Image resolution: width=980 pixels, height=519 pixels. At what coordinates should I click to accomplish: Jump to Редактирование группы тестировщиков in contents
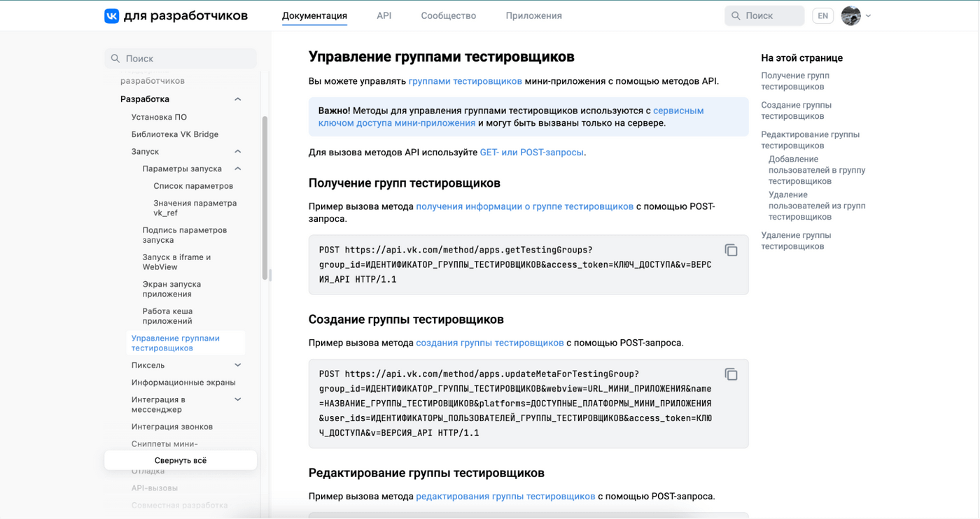(x=811, y=140)
